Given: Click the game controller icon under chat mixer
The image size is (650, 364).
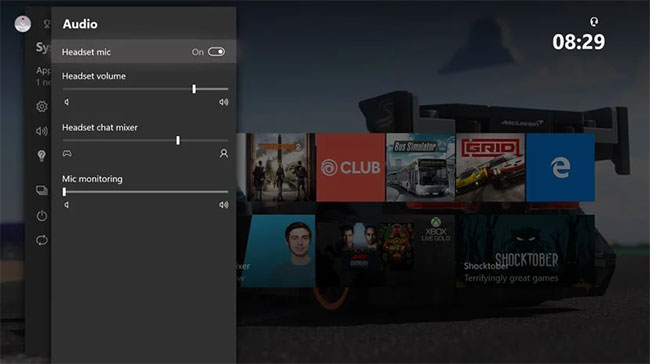Looking at the screenshot, I should [x=67, y=153].
